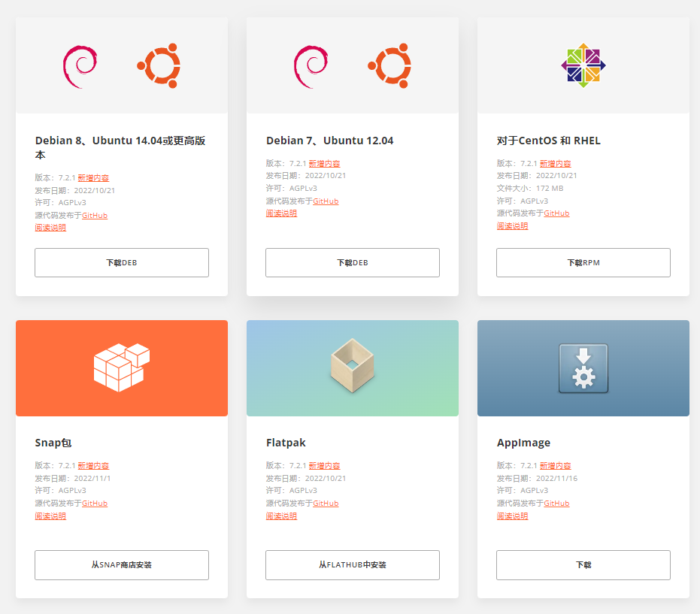Click the Flatpak heading

pos(286,443)
